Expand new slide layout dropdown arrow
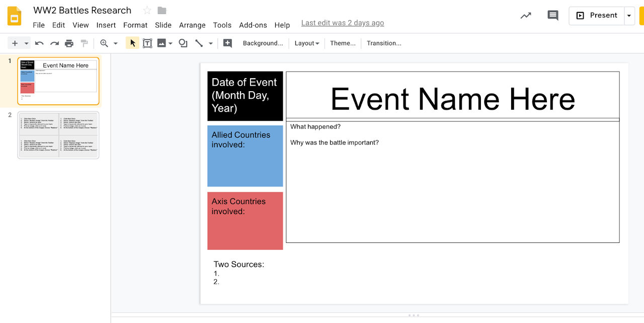This screenshot has width=644, height=323. [27, 43]
